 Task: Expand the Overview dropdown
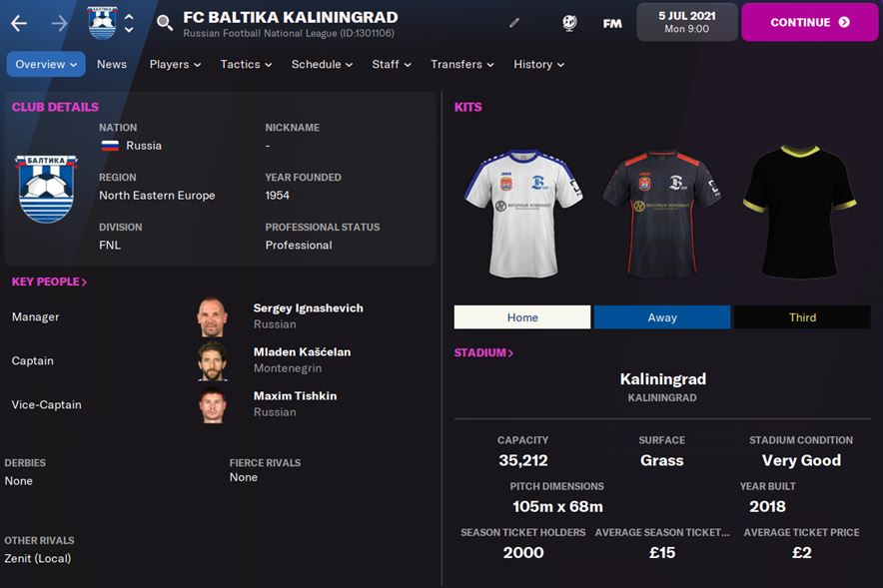click(x=46, y=64)
